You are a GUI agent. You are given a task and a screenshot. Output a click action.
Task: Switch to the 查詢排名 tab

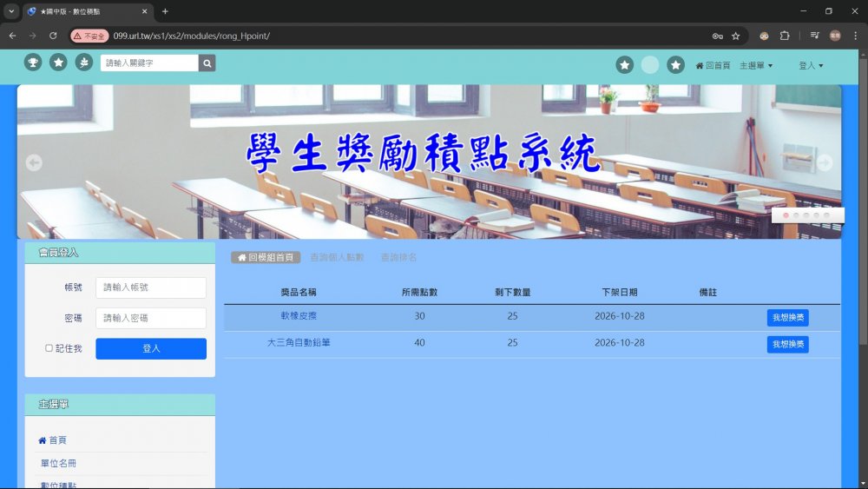point(398,258)
